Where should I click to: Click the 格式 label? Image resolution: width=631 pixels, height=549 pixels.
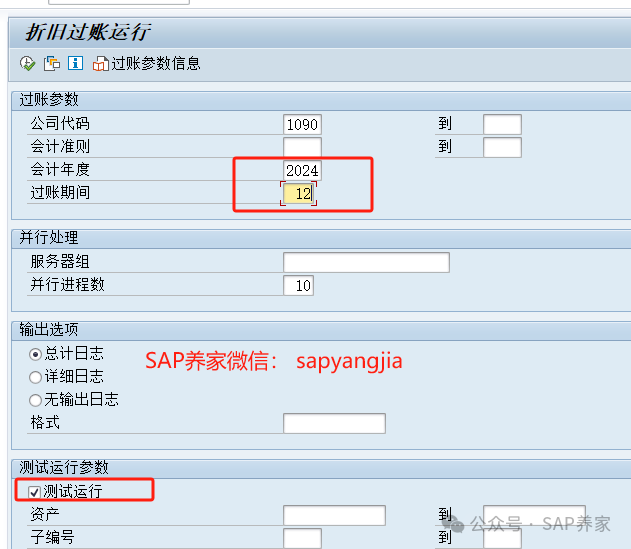[45, 422]
